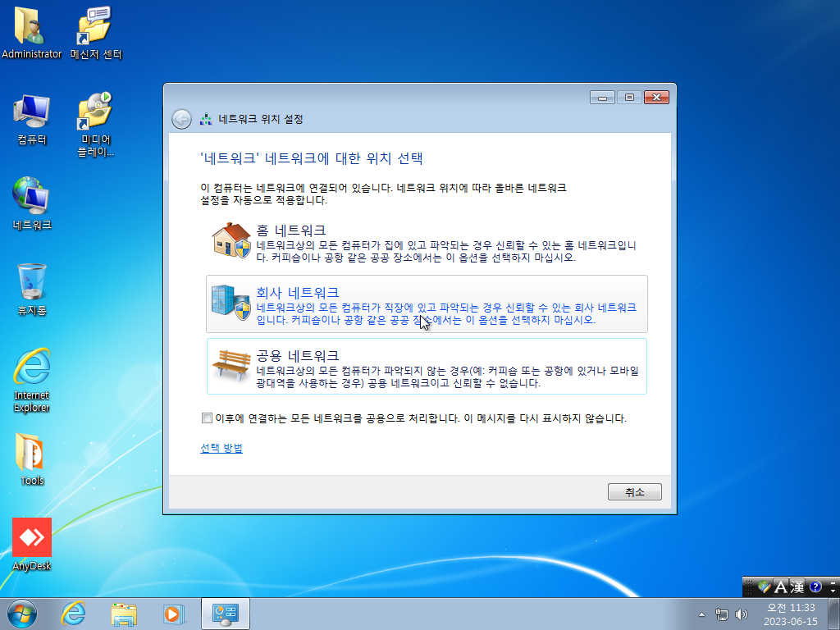Select the 컴퓨터 desktop icon
The width and height of the screenshot is (840, 630).
pos(31,119)
